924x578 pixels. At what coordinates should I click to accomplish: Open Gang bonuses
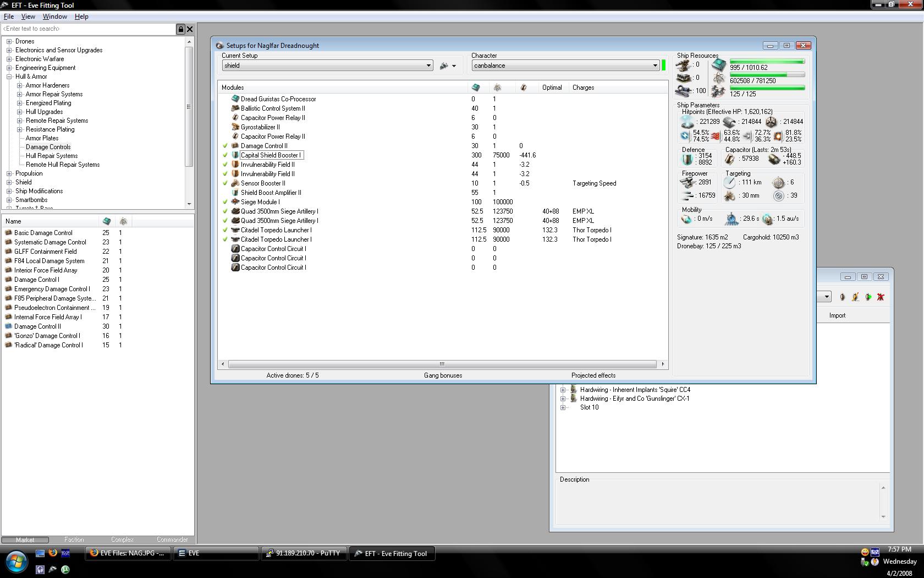tap(443, 375)
